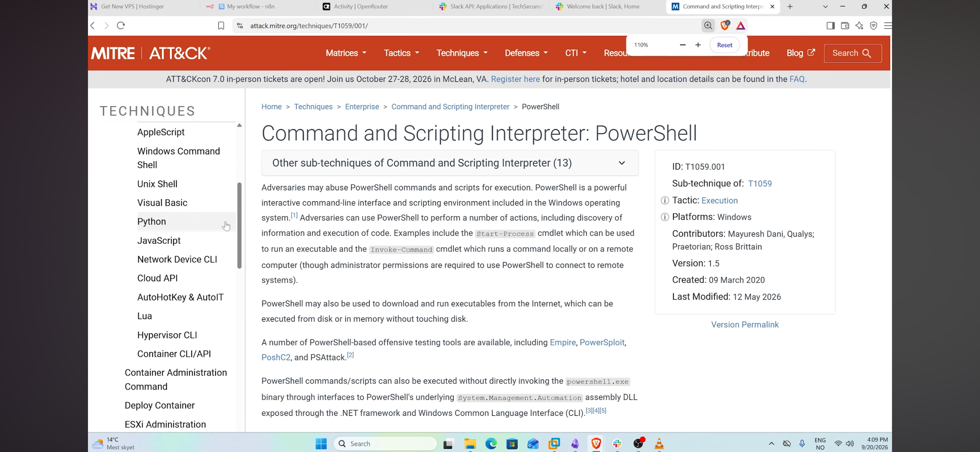
Task: Click the zoom magnifier icon in address bar
Action: (708, 26)
